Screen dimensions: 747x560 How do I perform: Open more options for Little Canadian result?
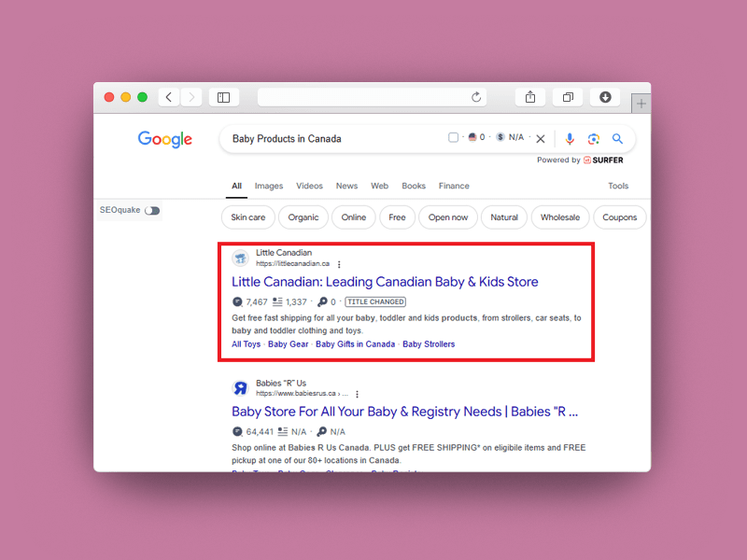pyautogui.click(x=339, y=264)
